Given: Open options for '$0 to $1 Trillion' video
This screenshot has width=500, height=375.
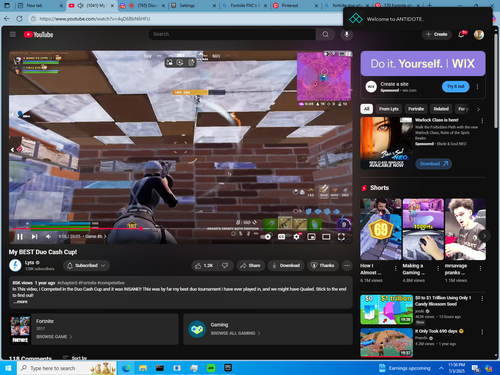Looking at the screenshot, I should coord(482,299).
